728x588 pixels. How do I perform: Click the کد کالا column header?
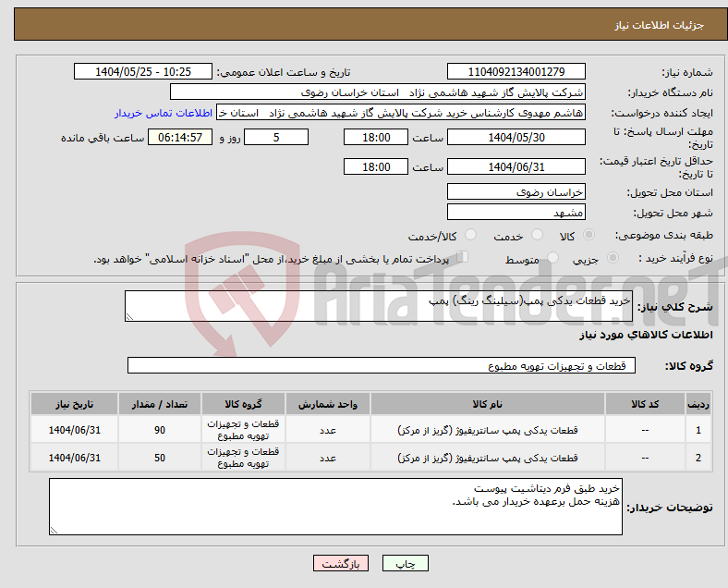tap(645, 404)
